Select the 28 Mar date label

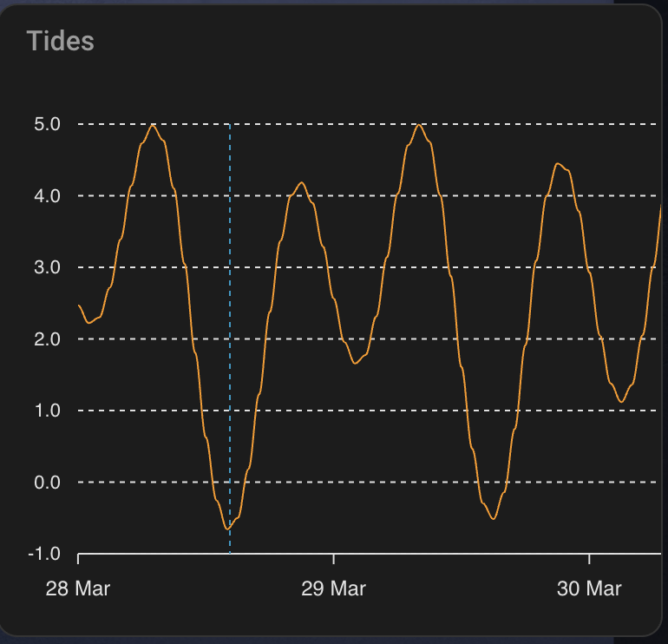[x=78, y=588]
